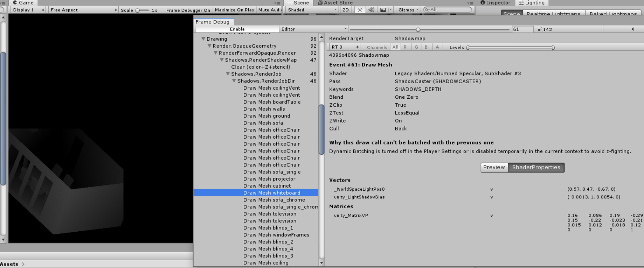This screenshot has height=268, width=644.
Task: Open the Editor connection dropdown
Action: coord(313,29)
